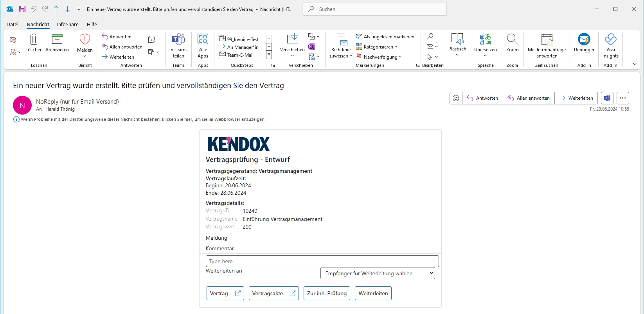Open the Übersetzen translate menu

coord(486,45)
